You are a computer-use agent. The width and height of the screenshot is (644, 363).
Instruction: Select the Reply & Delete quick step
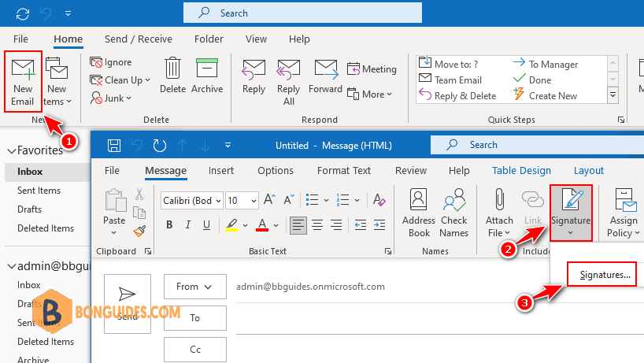[x=457, y=96]
